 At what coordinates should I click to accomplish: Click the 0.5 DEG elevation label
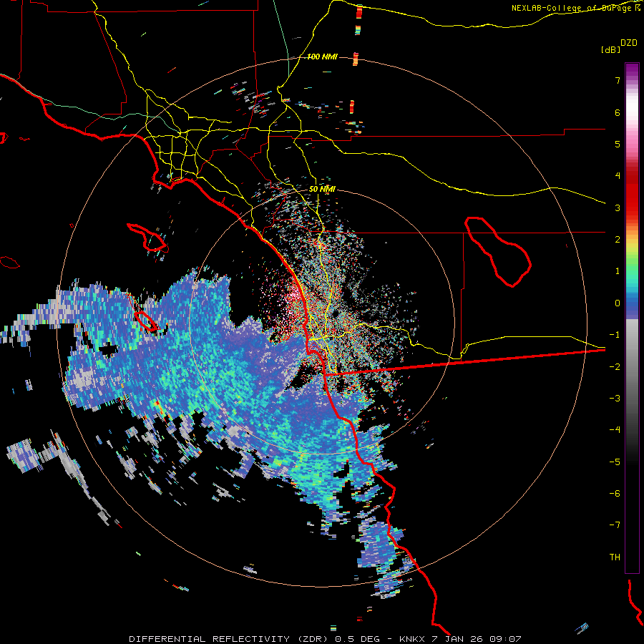click(x=357, y=639)
